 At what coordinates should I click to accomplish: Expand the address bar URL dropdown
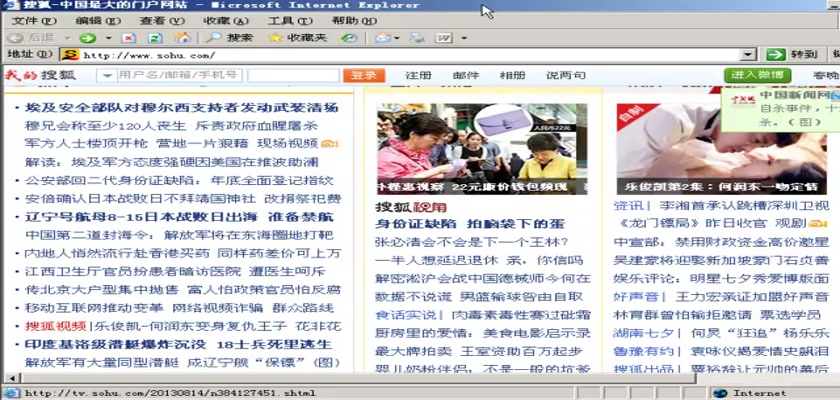coord(747,55)
